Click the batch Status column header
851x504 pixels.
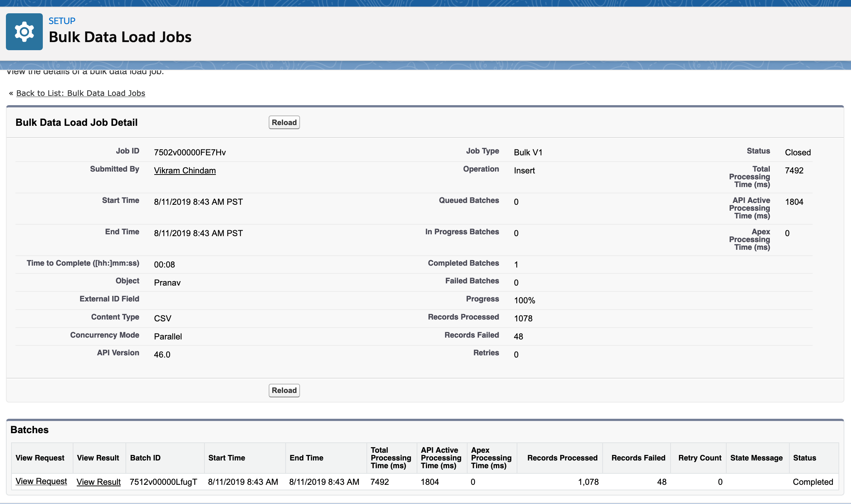(805, 458)
